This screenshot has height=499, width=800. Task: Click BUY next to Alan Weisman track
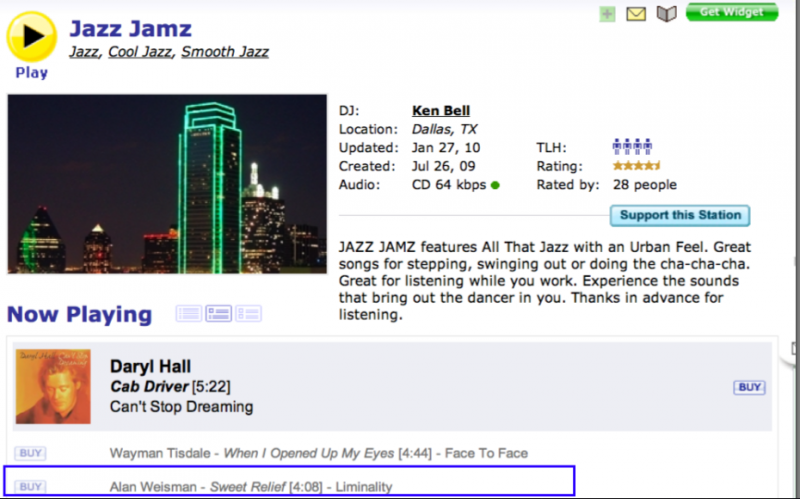coord(30,486)
